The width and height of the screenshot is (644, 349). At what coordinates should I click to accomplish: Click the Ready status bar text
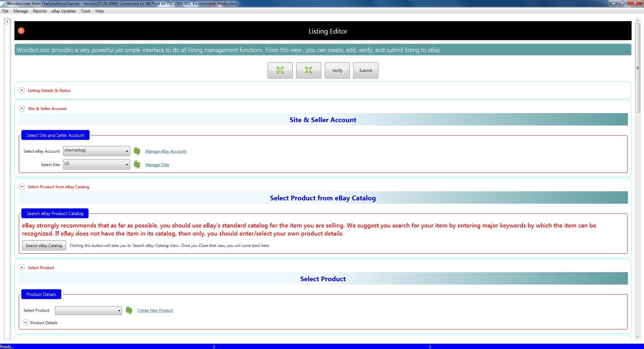(7, 346)
